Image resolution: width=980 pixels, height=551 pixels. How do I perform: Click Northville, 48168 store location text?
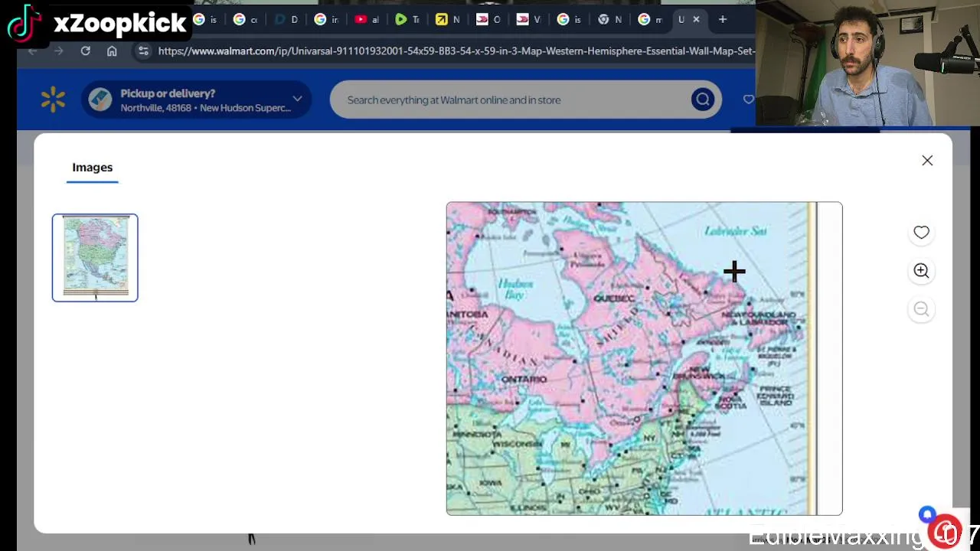click(205, 108)
